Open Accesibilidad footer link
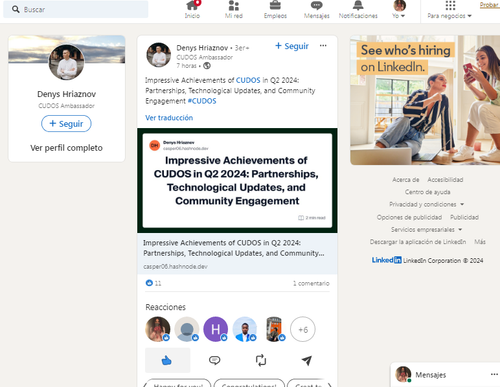The image size is (500, 387). coord(445,180)
